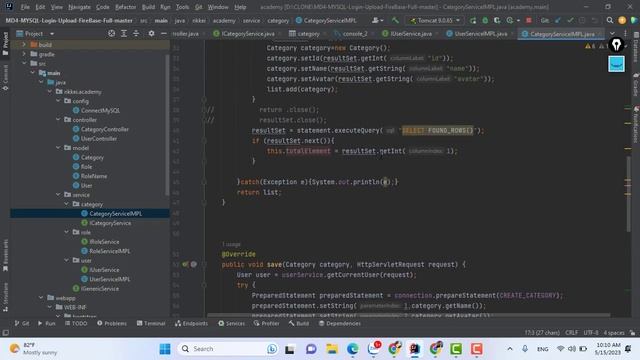
Task: Hide the Project tool window
Action: pos(163,33)
